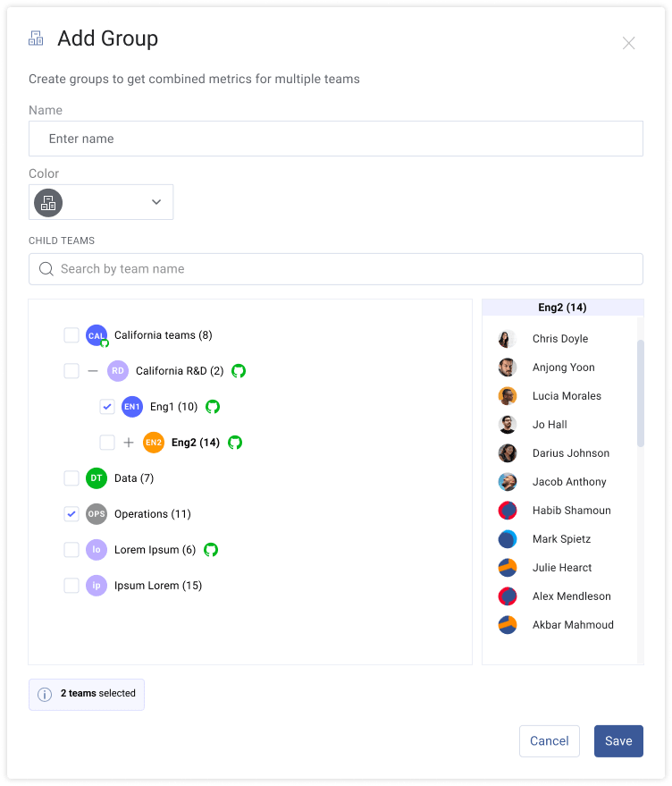Image resolution: width=672 pixels, height=786 pixels.
Task: Click Chris Doyle's avatar
Action: point(508,339)
